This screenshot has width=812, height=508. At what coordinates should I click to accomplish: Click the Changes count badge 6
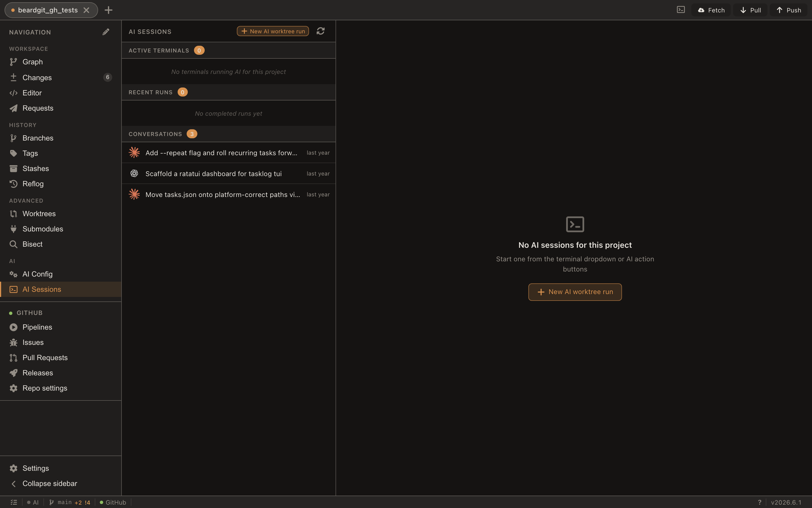(107, 77)
